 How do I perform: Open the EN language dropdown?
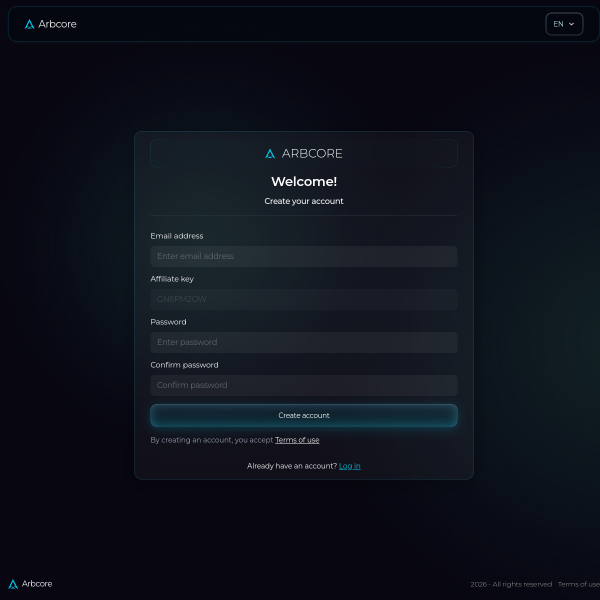(564, 24)
